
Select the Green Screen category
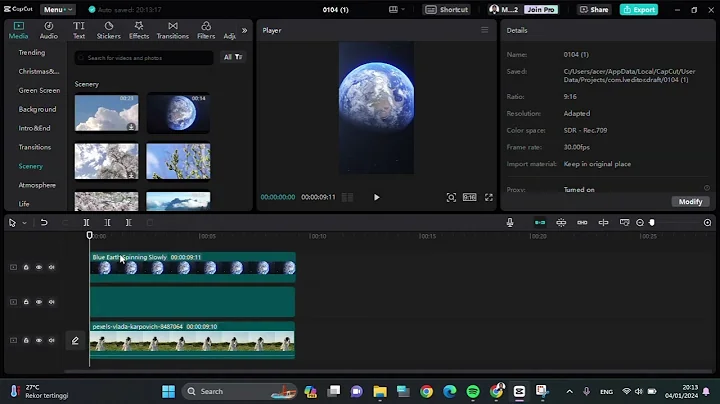[39, 90]
